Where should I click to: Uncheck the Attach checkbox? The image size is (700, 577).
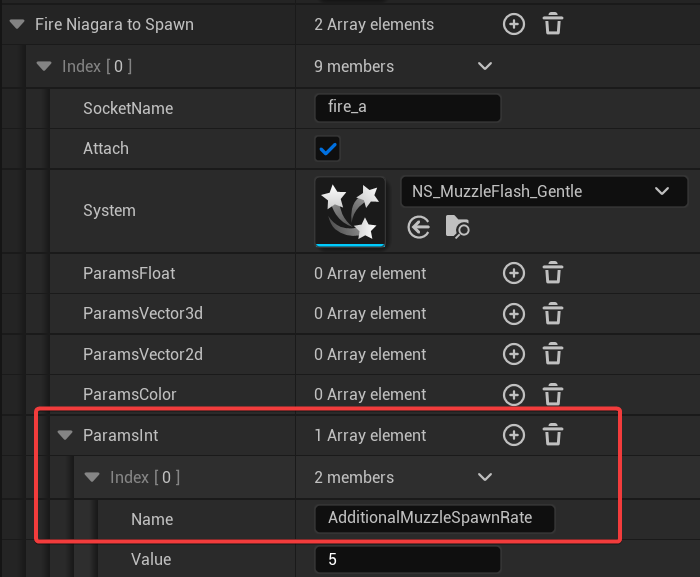(327, 149)
